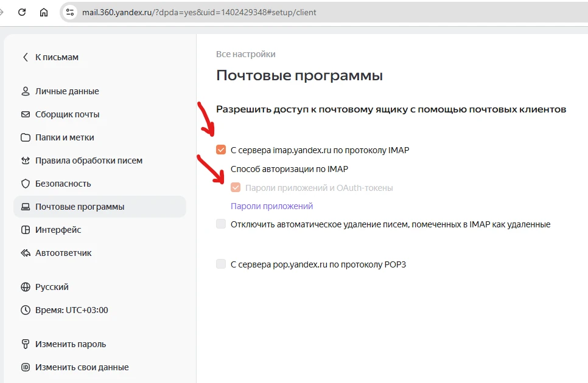Check disabling automatic deletion of IMAP-deleted letters
The width and height of the screenshot is (588, 383).
221,224
